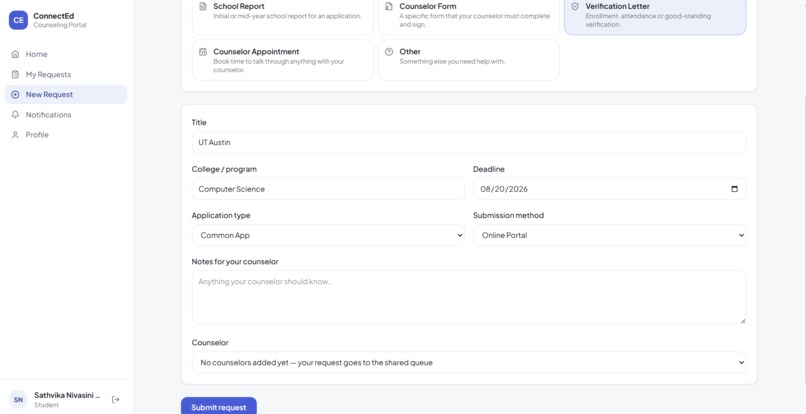Click the My Requests clipboard icon
Viewport: 806px width, 414px height.
(x=15, y=75)
